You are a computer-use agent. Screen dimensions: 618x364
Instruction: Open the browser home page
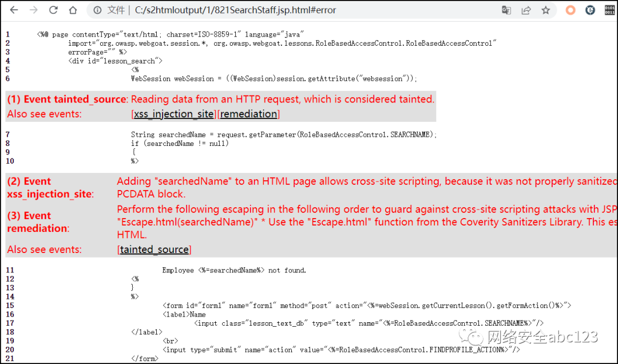[73, 10]
